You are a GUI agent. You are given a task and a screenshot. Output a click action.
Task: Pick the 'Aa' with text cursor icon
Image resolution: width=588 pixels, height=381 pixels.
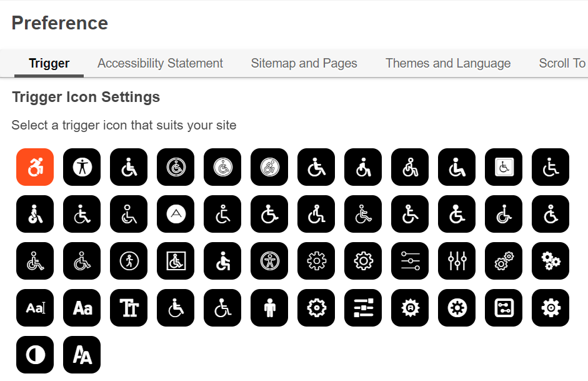(35, 308)
